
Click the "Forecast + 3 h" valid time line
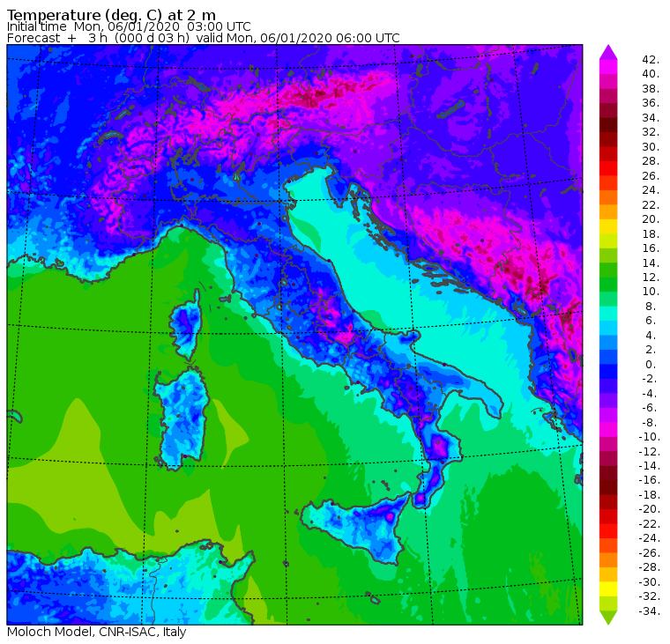coord(204,38)
